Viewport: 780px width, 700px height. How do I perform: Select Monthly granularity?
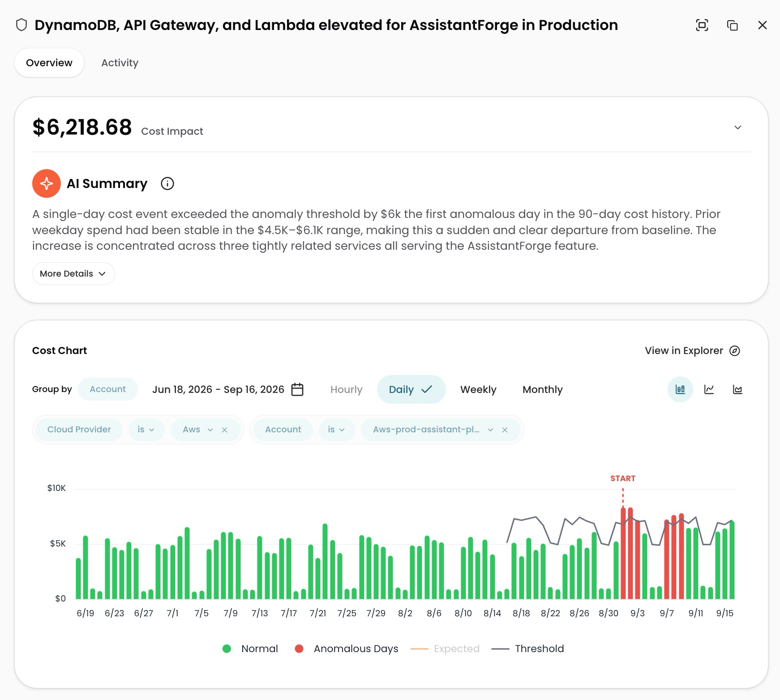coord(542,390)
